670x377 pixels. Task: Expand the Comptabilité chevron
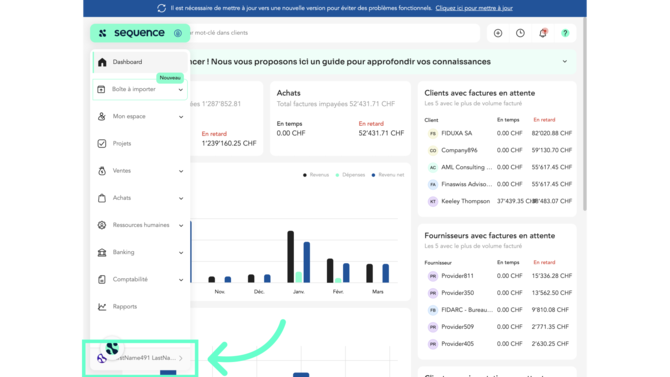[x=181, y=280]
